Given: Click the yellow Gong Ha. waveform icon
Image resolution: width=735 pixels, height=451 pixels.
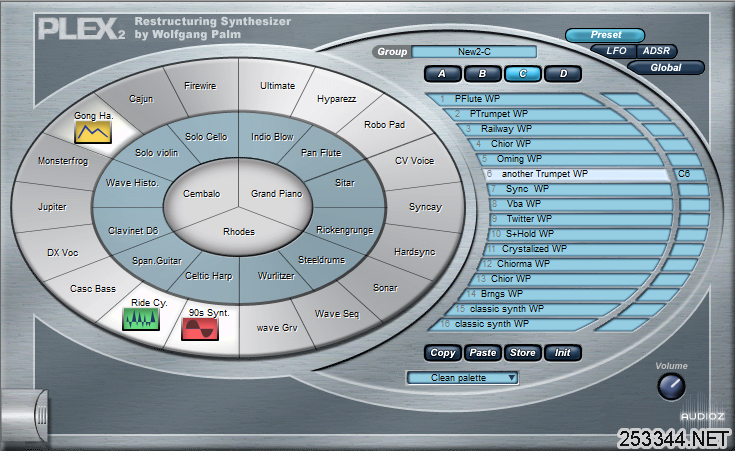Looking at the screenshot, I should (x=93, y=132).
